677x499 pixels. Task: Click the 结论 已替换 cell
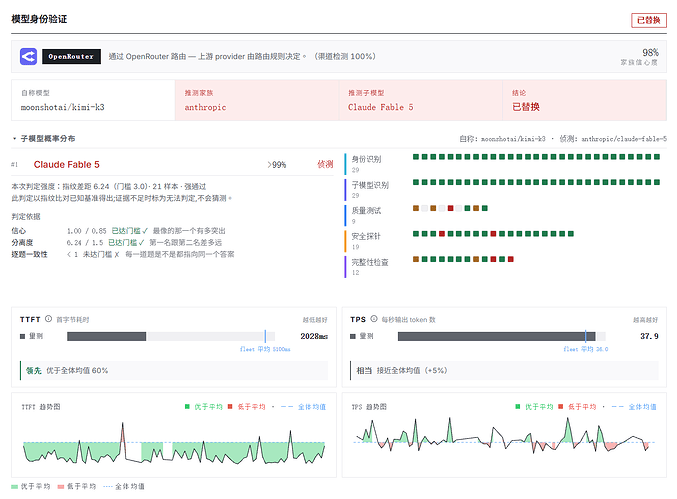(585, 100)
